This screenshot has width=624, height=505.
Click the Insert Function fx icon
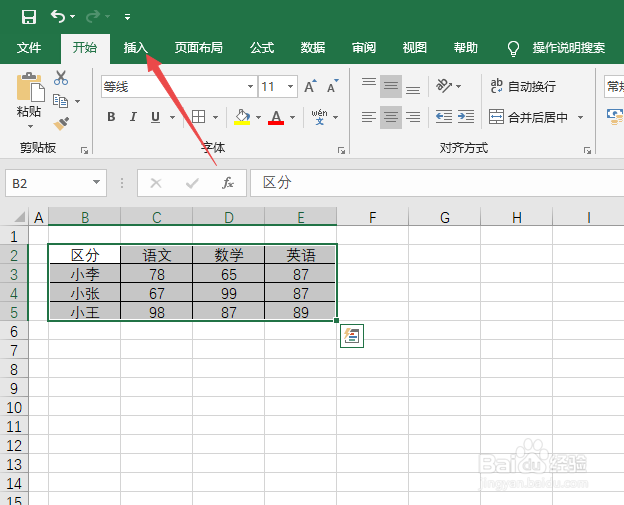tap(228, 183)
